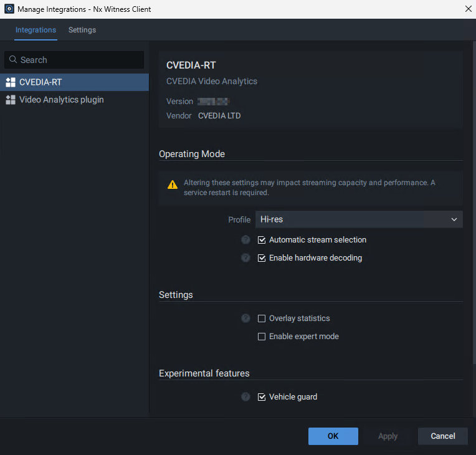Open the Profile Hi-res dropdown
Viewport: 476px width, 455px height.
[359, 219]
